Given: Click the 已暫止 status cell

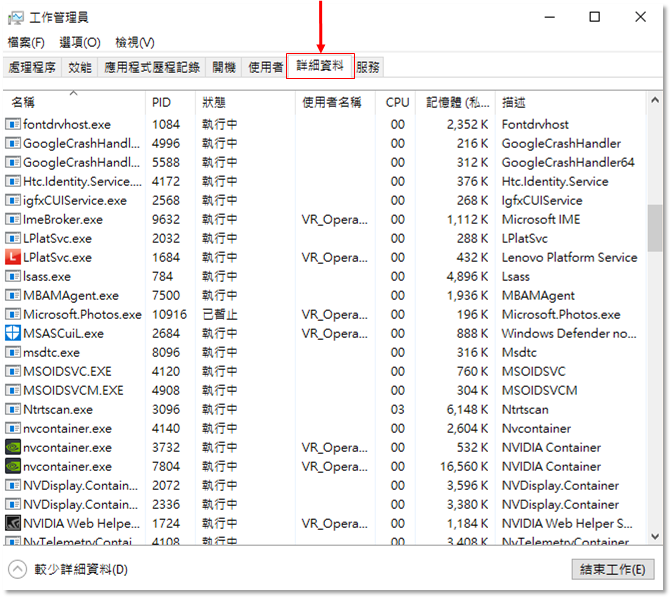Looking at the screenshot, I should (219, 315).
